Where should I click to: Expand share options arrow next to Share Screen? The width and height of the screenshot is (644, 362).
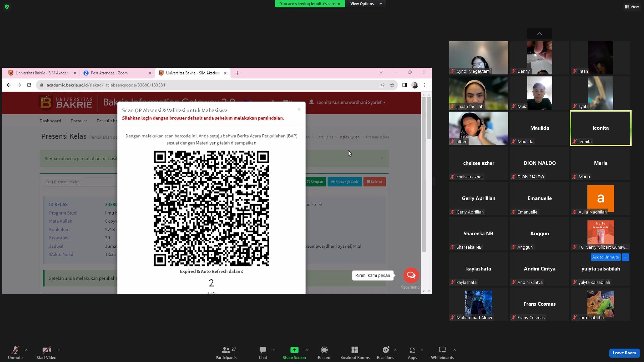307,350
